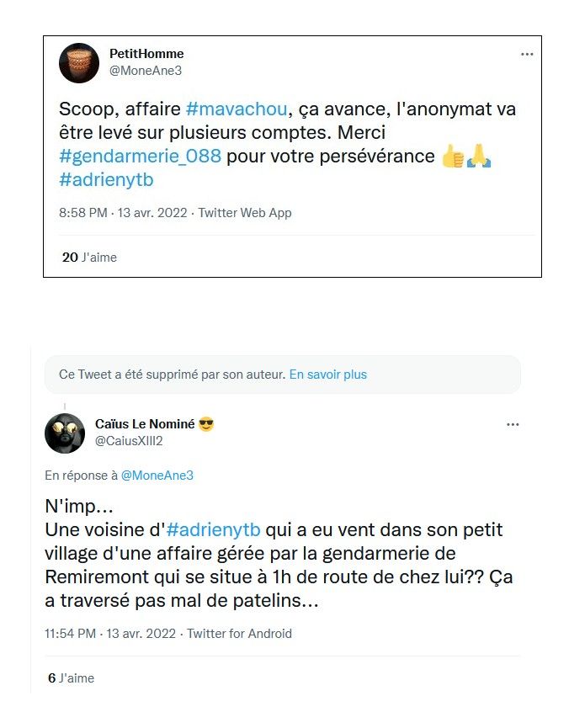Viewport: 569px width, 728px height.
Task: Click the Caïus Le Nominé display name
Action: [x=146, y=424]
